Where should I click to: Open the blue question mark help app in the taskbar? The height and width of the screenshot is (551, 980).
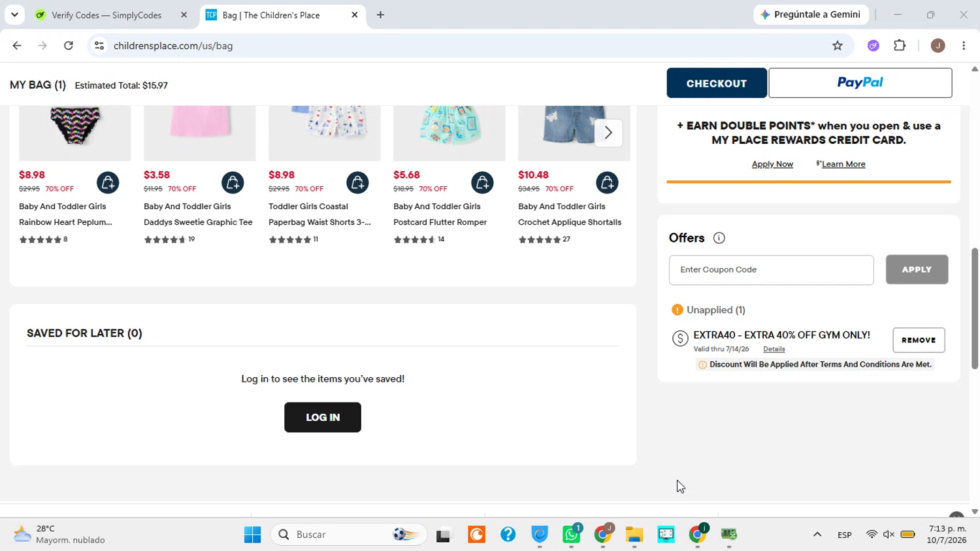pos(508,535)
